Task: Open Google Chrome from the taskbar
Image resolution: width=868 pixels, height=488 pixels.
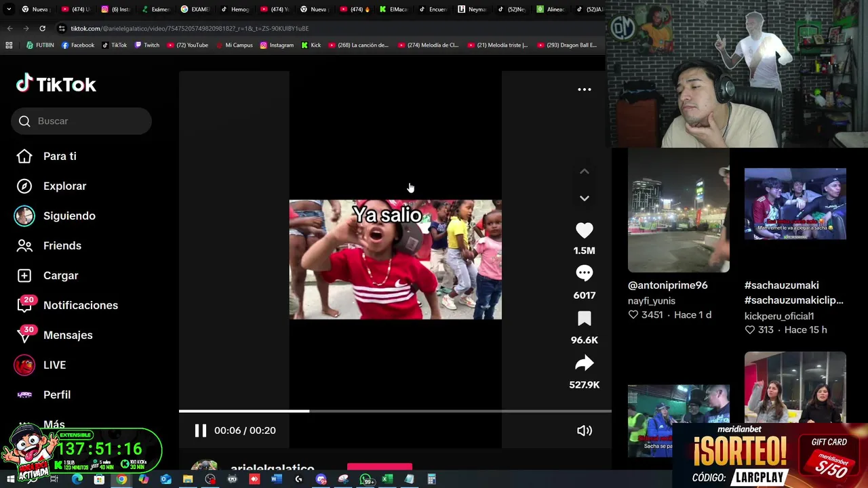Action: click(x=121, y=479)
